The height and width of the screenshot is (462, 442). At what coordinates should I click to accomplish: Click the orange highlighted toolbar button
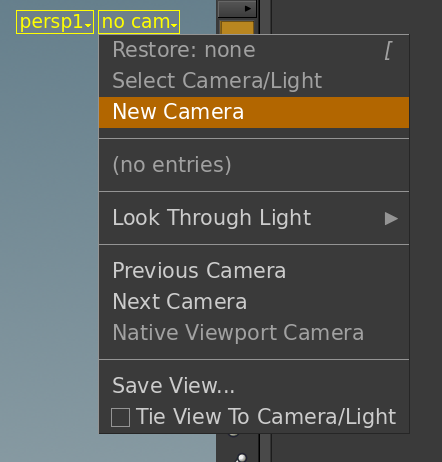click(237, 27)
